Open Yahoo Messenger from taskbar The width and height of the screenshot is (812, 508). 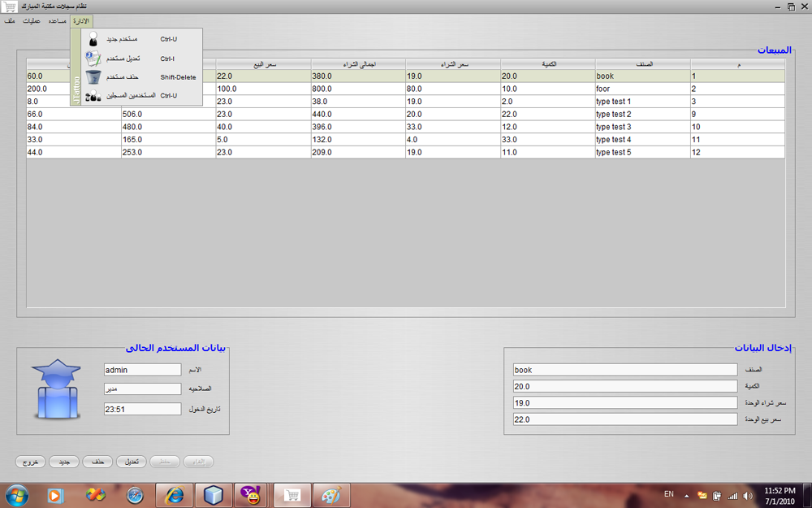(x=251, y=496)
